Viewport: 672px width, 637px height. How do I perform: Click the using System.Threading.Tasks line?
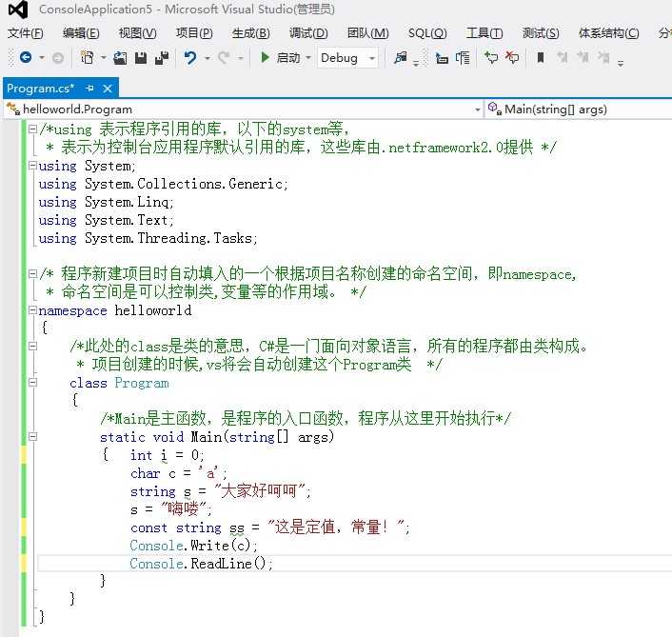point(148,238)
